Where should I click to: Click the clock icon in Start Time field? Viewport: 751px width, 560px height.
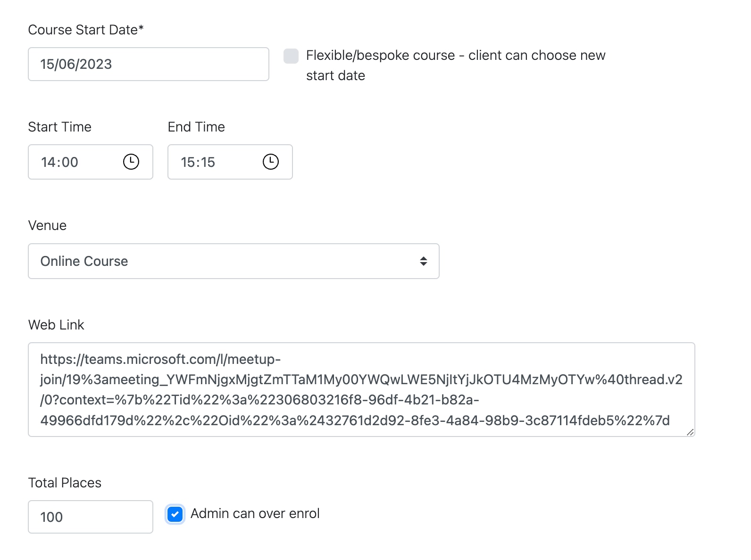point(131,162)
